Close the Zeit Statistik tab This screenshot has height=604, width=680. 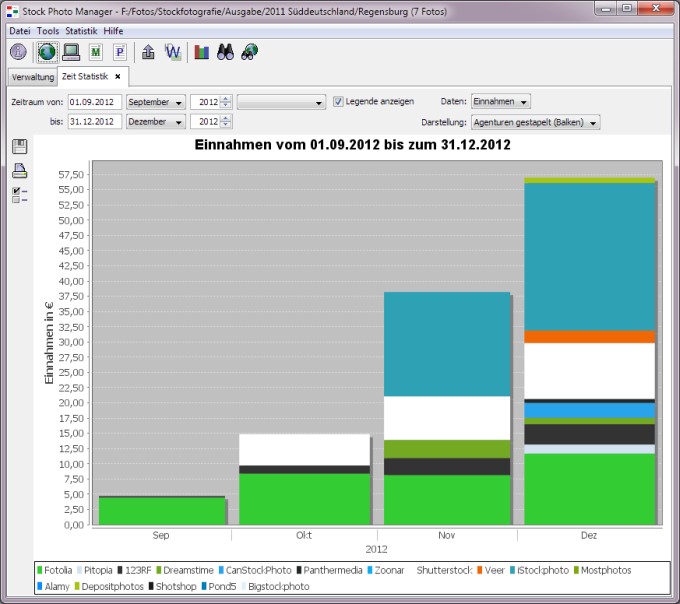pos(118,77)
